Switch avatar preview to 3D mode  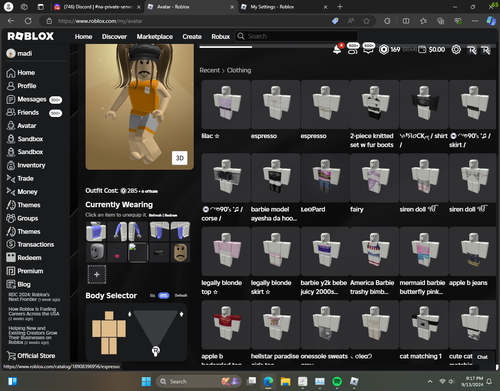pos(180,158)
